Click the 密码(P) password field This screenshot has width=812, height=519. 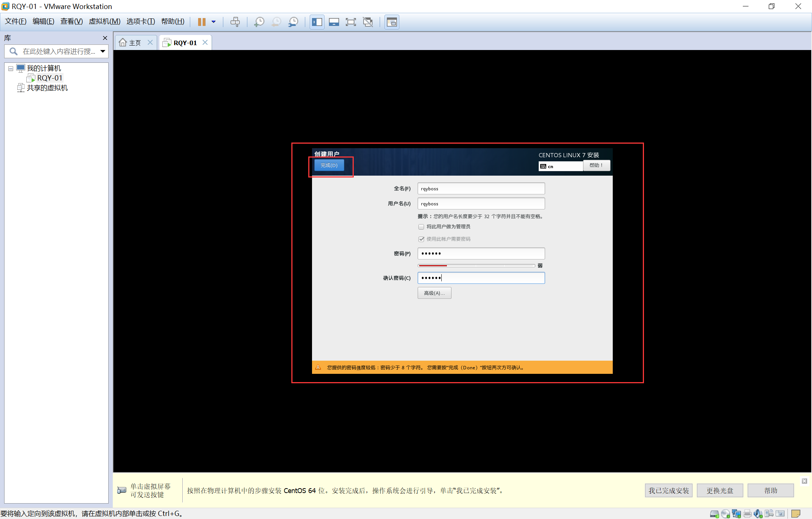point(481,253)
